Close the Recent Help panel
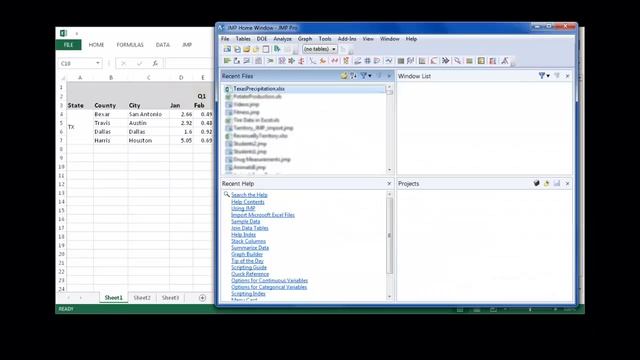640x360 pixels. click(389, 184)
